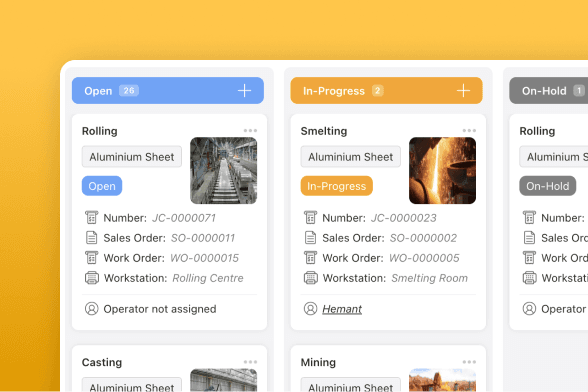Click the Workstation icon in the On-Hold Rolling card
Viewport: 588px width, 392px height.
(x=530, y=278)
